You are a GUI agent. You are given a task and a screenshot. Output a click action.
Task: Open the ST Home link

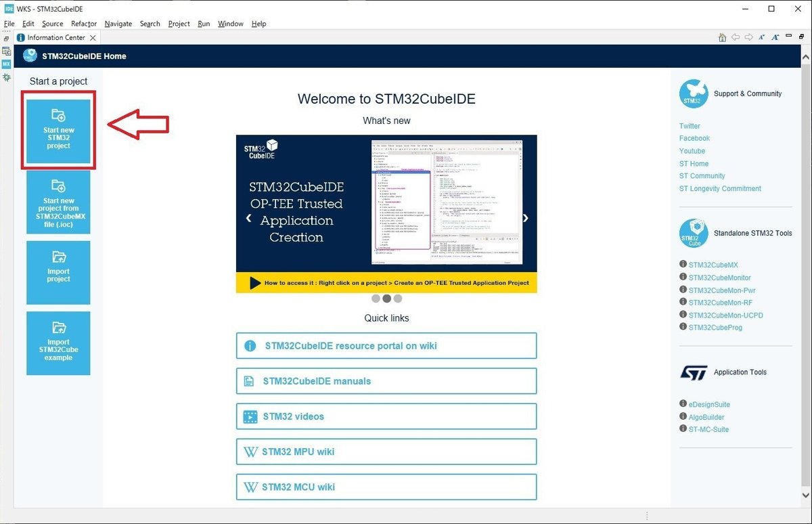pos(694,164)
